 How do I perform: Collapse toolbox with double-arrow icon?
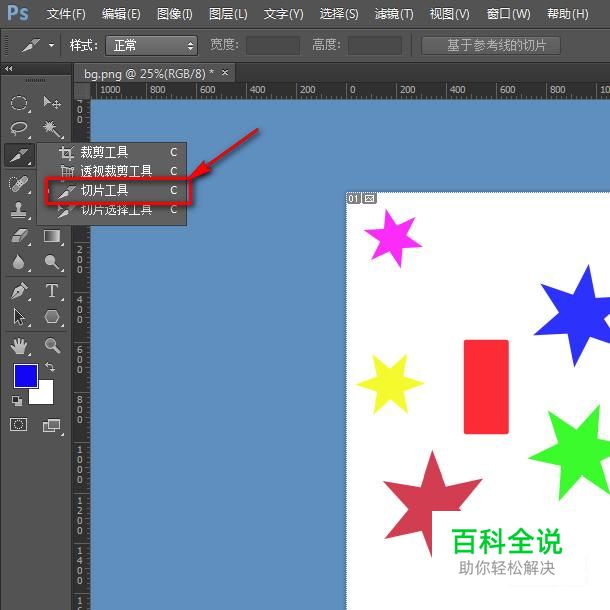point(9,68)
